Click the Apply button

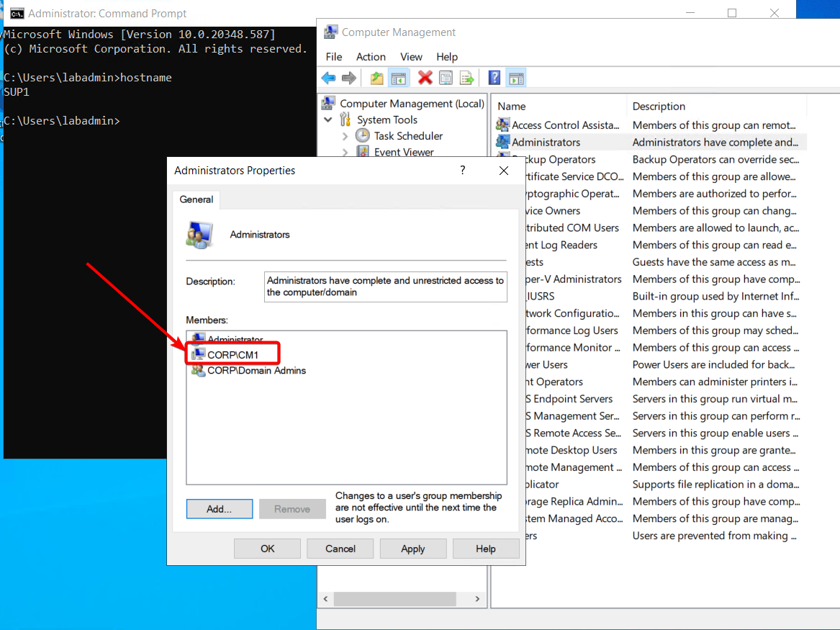click(413, 549)
